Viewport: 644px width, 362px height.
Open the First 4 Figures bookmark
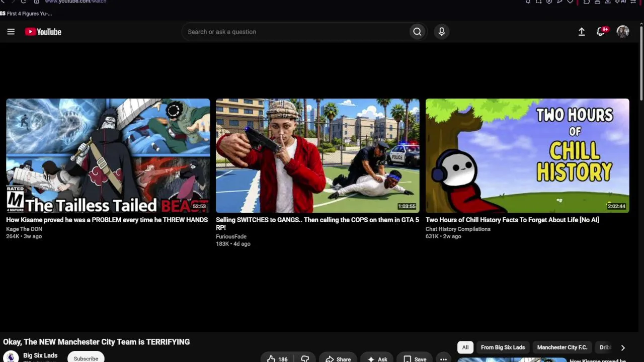tap(26, 14)
